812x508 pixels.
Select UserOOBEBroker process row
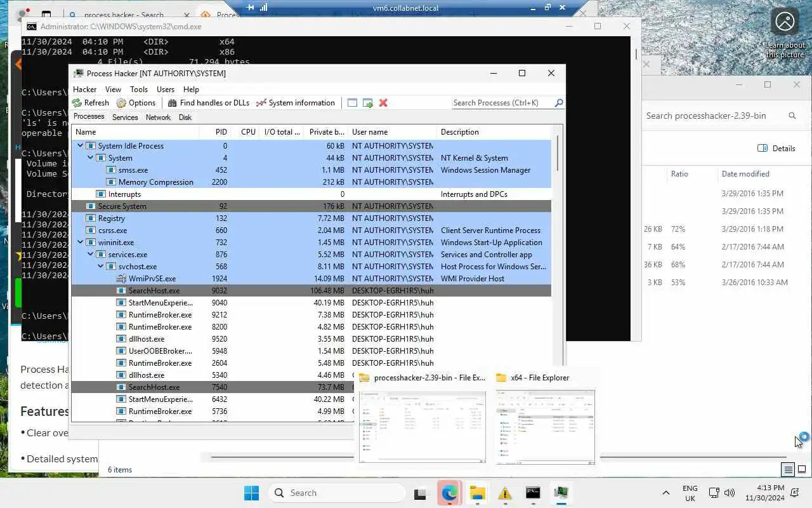click(x=311, y=351)
